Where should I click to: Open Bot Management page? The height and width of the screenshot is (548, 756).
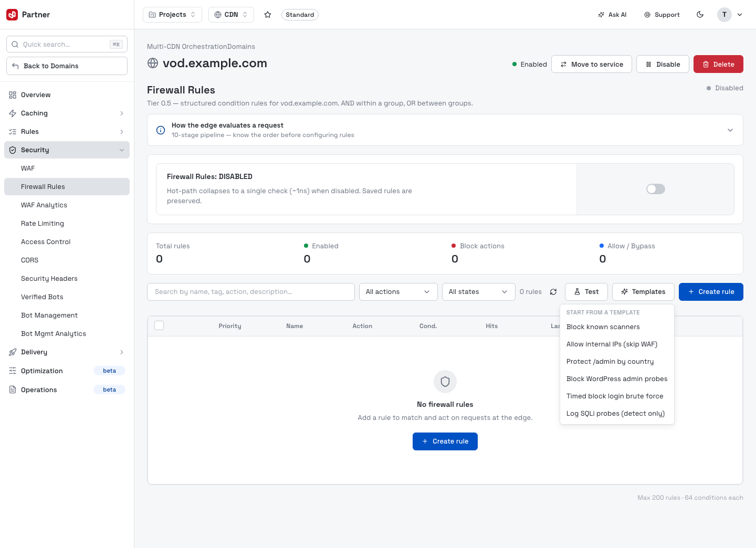[67, 315]
